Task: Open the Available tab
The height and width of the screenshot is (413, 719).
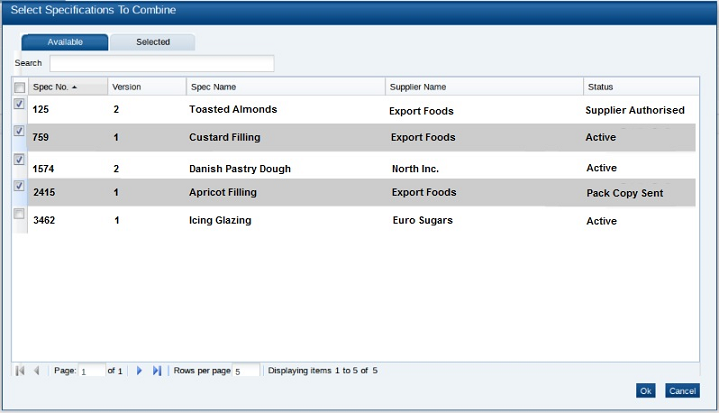Action: click(x=65, y=42)
